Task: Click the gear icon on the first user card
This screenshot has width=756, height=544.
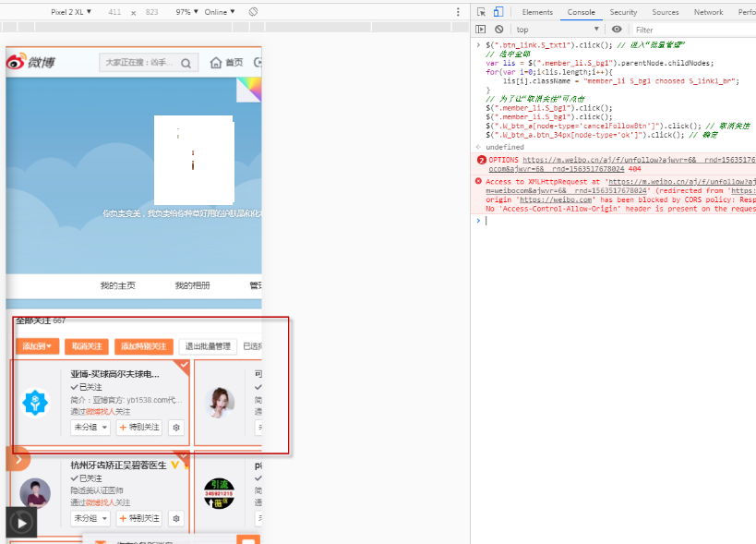Action: [176, 428]
